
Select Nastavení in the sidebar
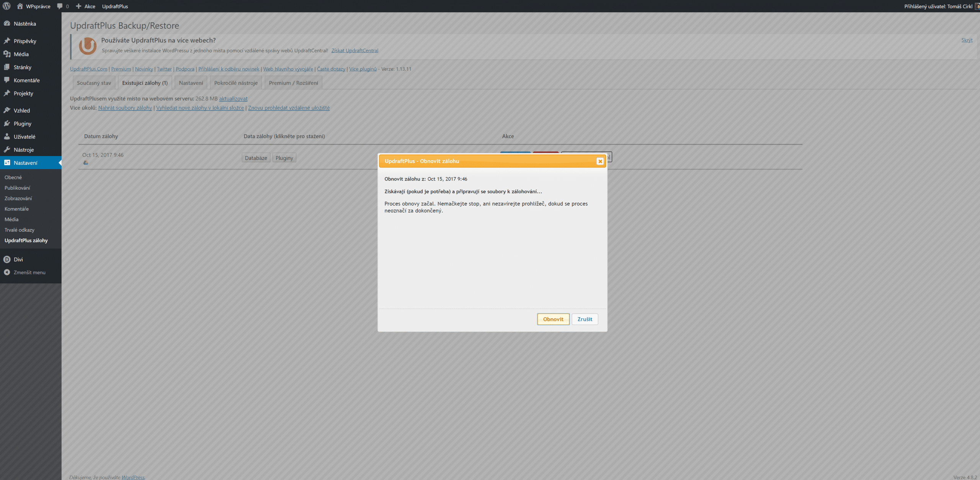coord(31,163)
